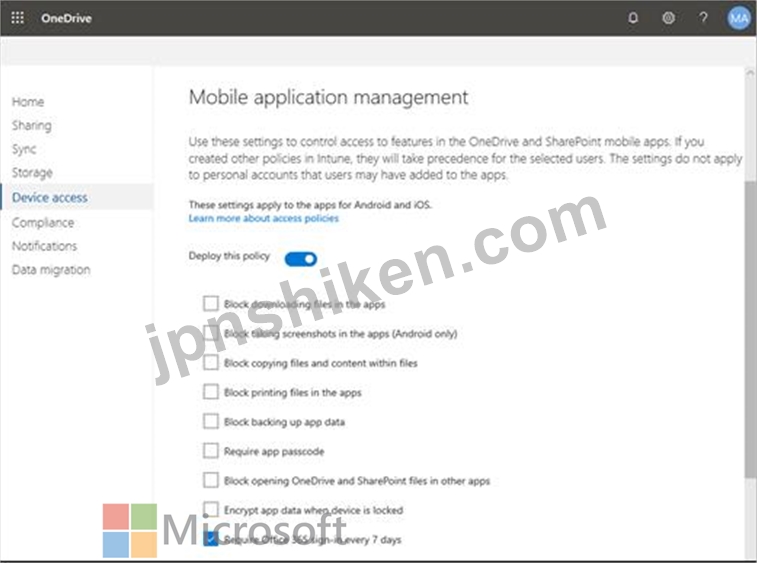Select Device access in the sidebar
Viewport: 757px width, 563px height.
[77, 197]
